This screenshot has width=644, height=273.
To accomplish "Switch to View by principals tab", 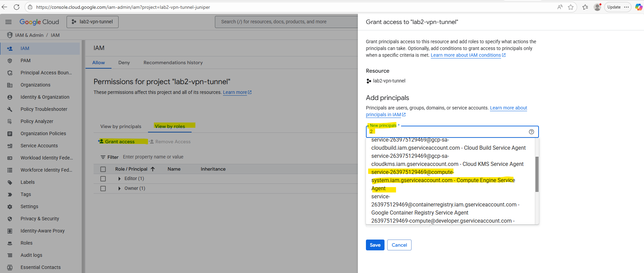I will pos(121,126).
